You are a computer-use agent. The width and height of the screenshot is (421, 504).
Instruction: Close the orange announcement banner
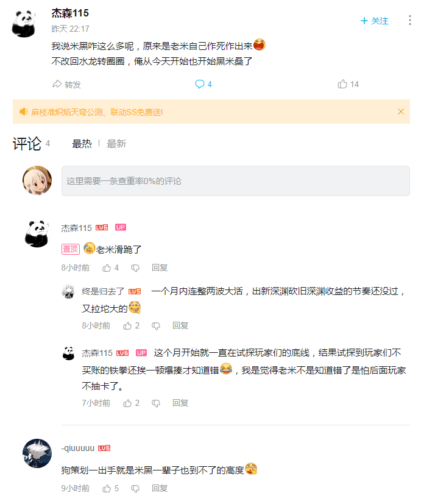coord(401,112)
